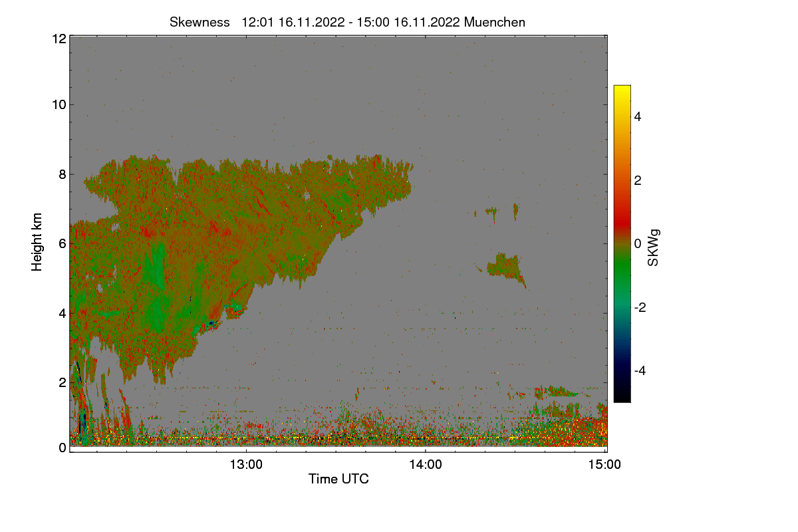Click height axis tick label 4
This screenshot has height=532, width=798.
pyautogui.click(x=62, y=313)
